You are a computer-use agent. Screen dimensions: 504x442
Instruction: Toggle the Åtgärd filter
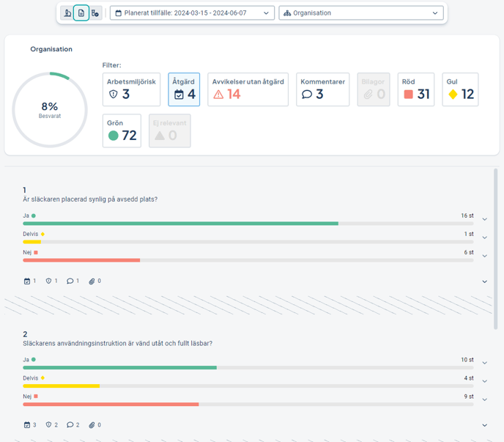point(184,89)
